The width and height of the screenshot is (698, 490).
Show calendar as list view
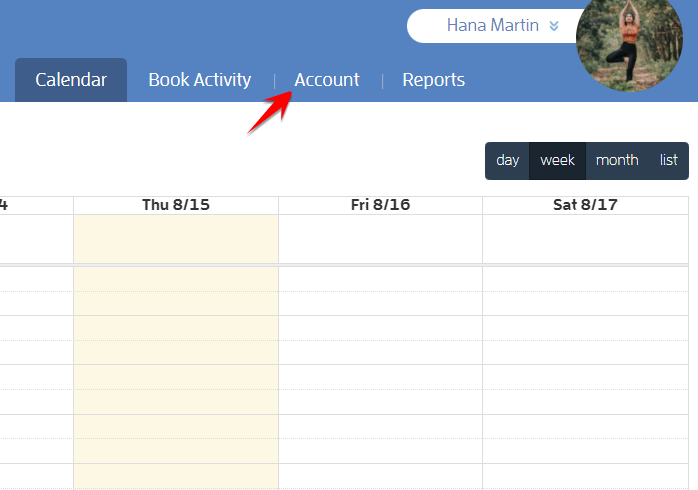pyautogui.click(x=669, y=161)
